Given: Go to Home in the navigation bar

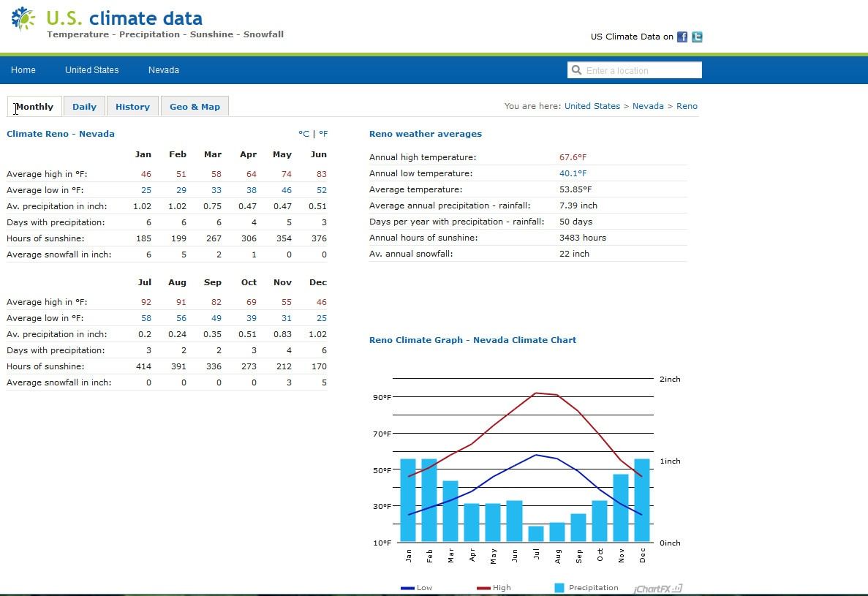Looking at the screenshot, I should point(23,70).
